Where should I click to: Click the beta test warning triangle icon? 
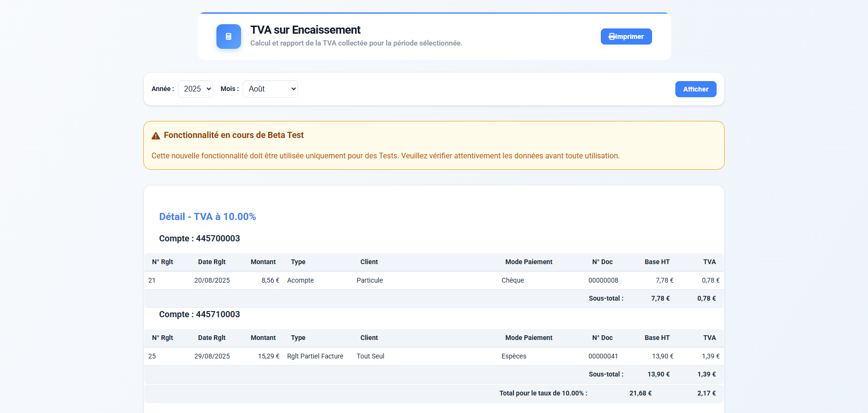tap(156, 136)
